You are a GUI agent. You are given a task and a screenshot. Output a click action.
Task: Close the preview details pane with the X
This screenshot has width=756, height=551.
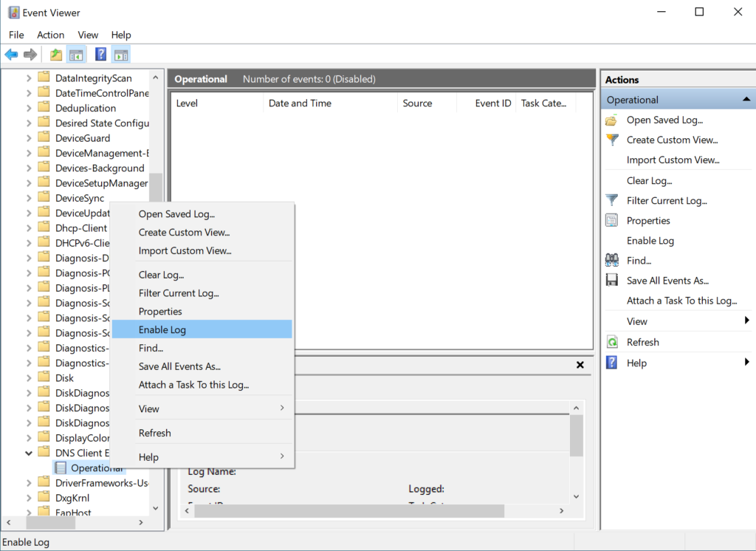580,364
